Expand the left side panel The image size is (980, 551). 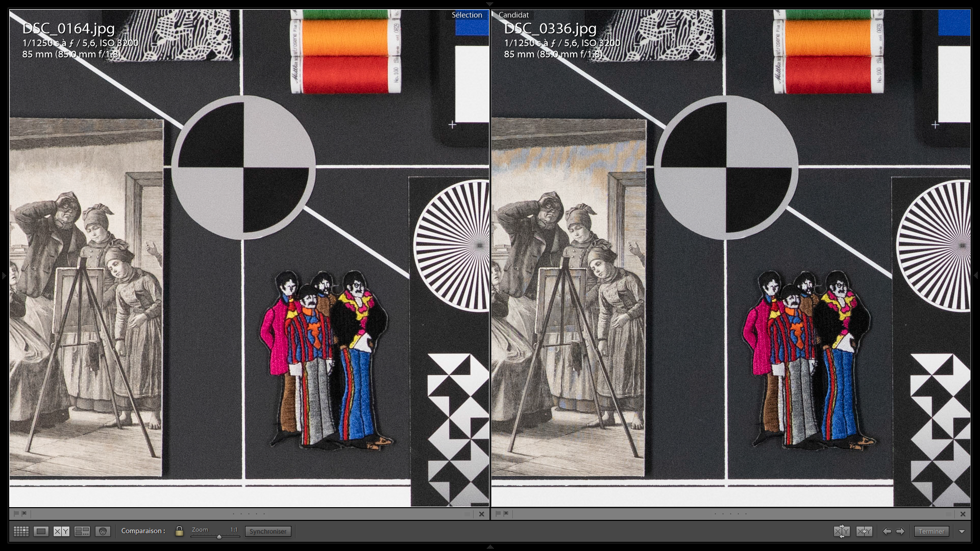(4, 275)
